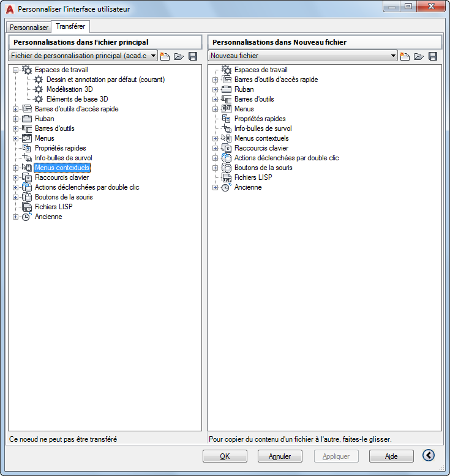Viewport: 450px width, 476px height.
Task: Select Info-bulles de survol in left tree
Action: click(64, 158)
